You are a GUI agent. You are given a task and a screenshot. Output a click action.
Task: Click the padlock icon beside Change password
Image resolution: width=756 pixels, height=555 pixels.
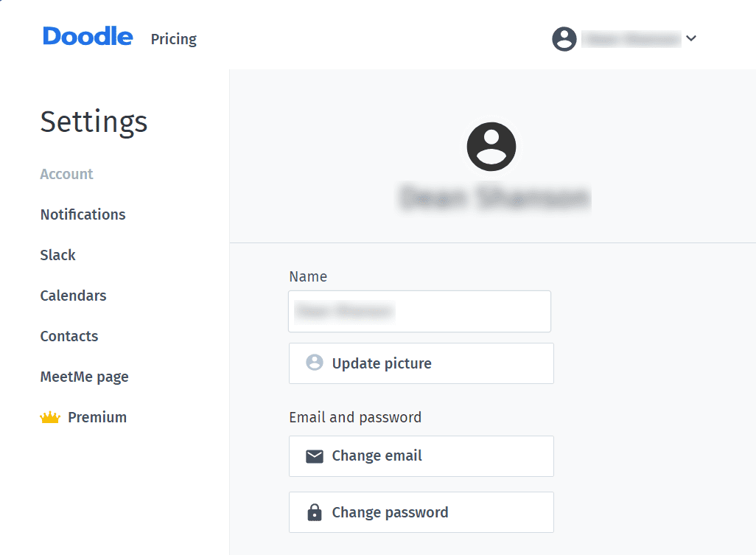[x=315, y=512]
